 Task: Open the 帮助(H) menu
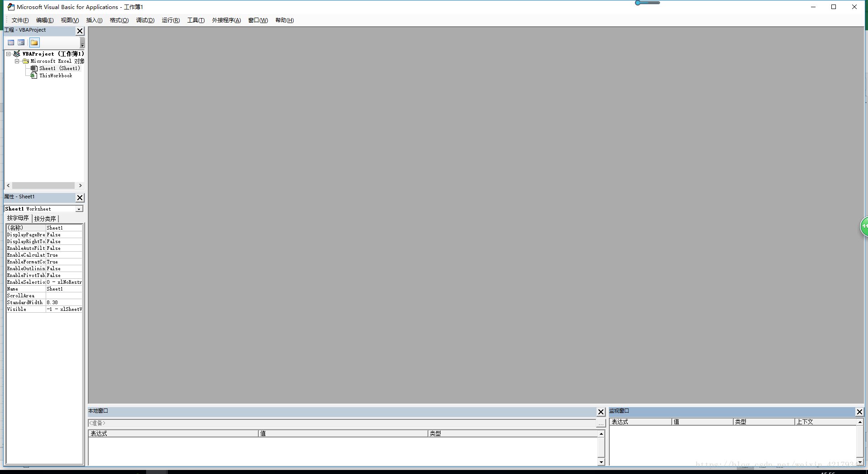click(285, 20)
